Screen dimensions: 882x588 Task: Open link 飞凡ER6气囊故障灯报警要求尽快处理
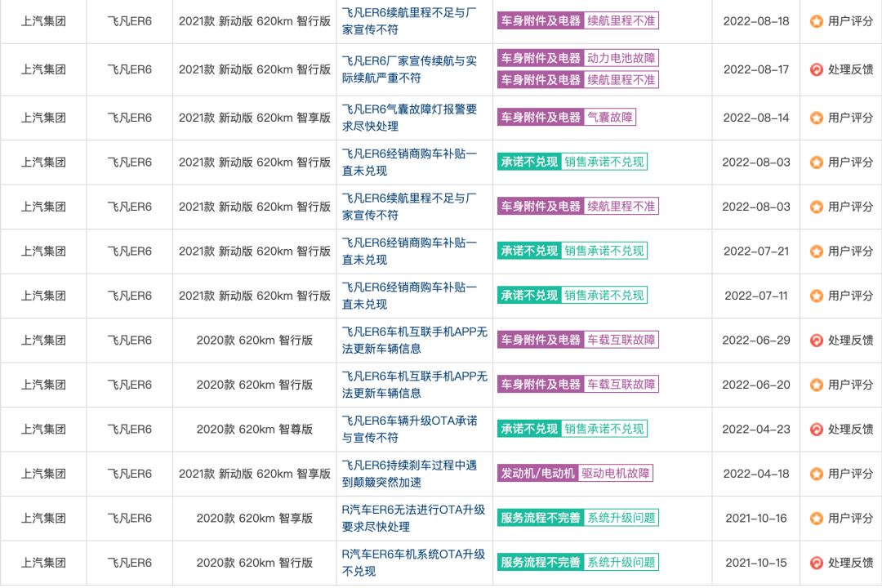point(409,118)
